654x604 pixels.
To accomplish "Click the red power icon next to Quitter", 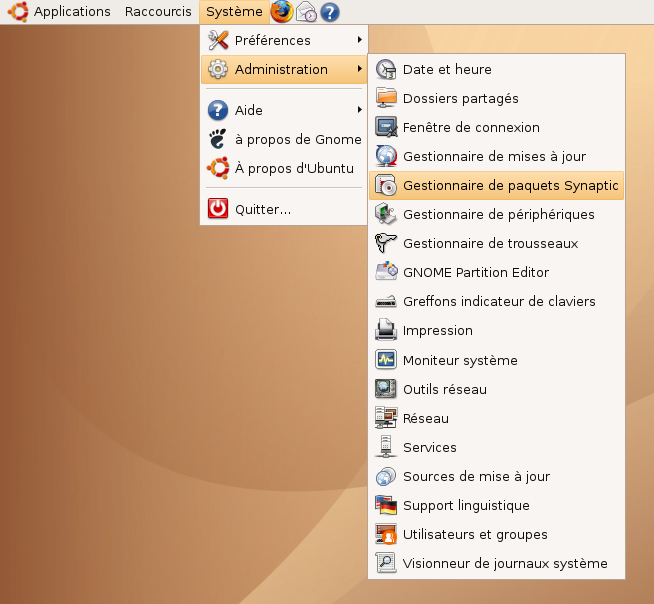I will point(217,209).
